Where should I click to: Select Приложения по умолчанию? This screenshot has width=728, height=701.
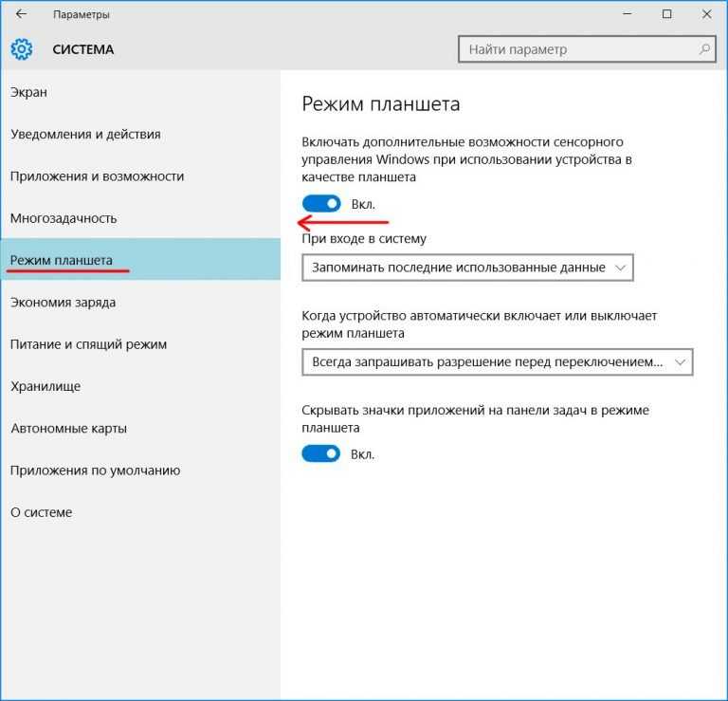coord(140,470)
